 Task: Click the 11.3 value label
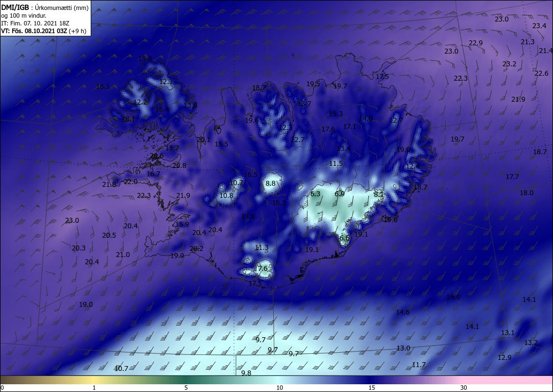tap(262, 248)
